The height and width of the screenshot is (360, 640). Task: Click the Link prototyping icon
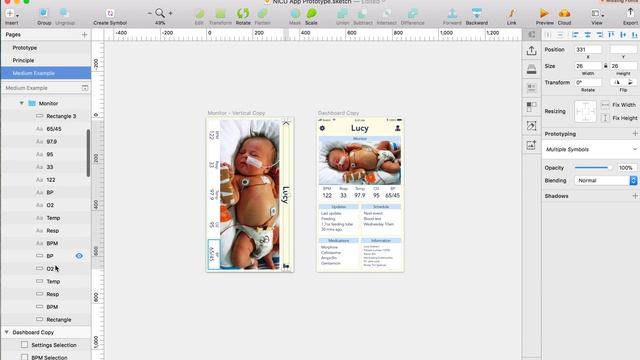tap(511, 13)
